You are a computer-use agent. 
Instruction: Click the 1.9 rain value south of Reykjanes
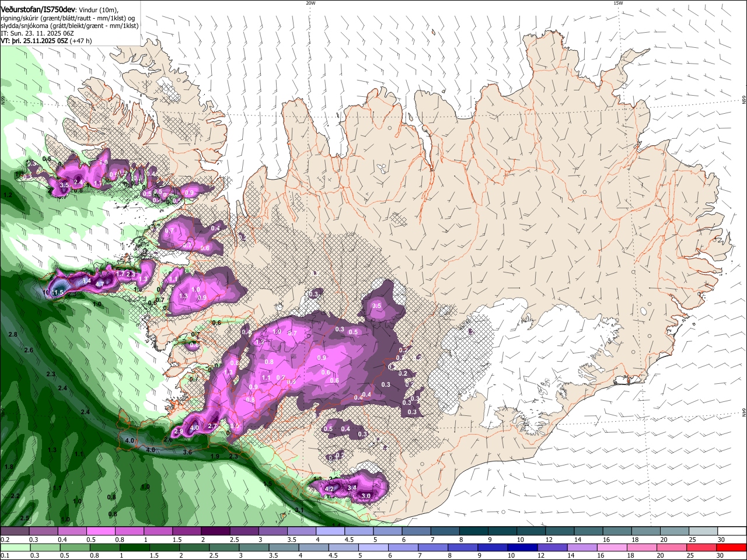[215, 456]
